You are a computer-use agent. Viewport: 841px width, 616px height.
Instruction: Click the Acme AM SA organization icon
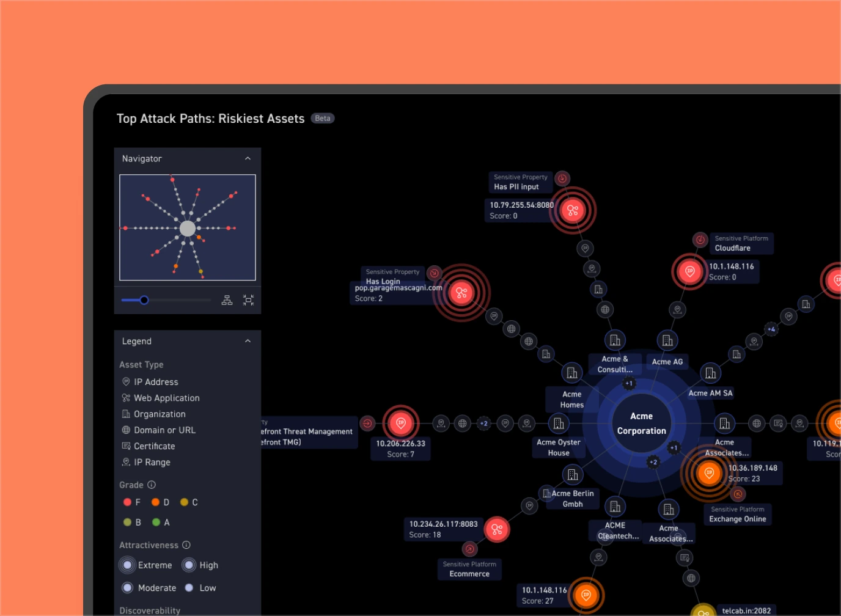(x=710, y=373)
